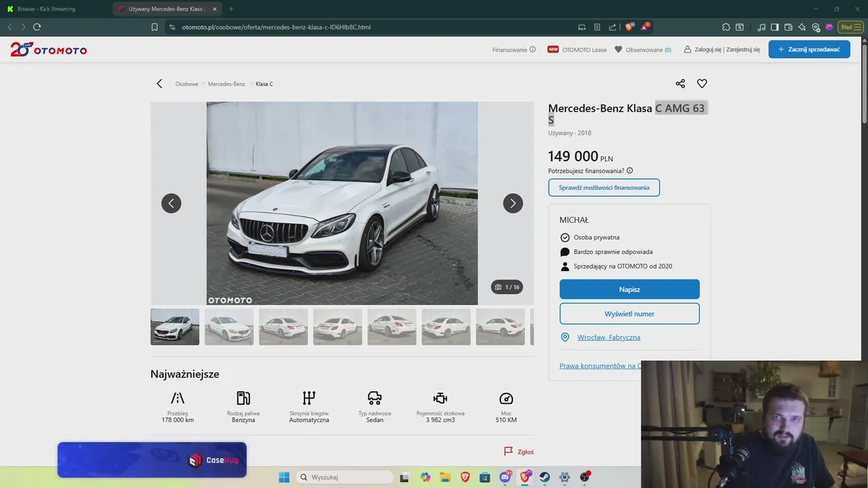Open the Brave menu Błąd button
The image size is (868, 488).
(x=850, y=27)
